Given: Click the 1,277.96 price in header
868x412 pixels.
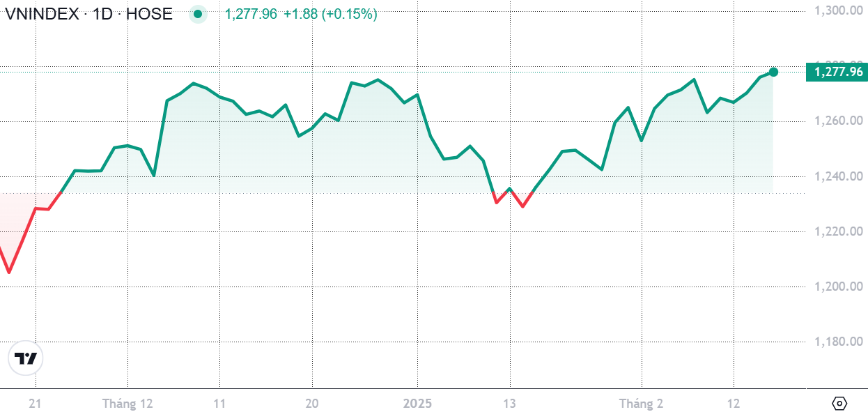Looking at the screenshot, I should pos(251,14).
